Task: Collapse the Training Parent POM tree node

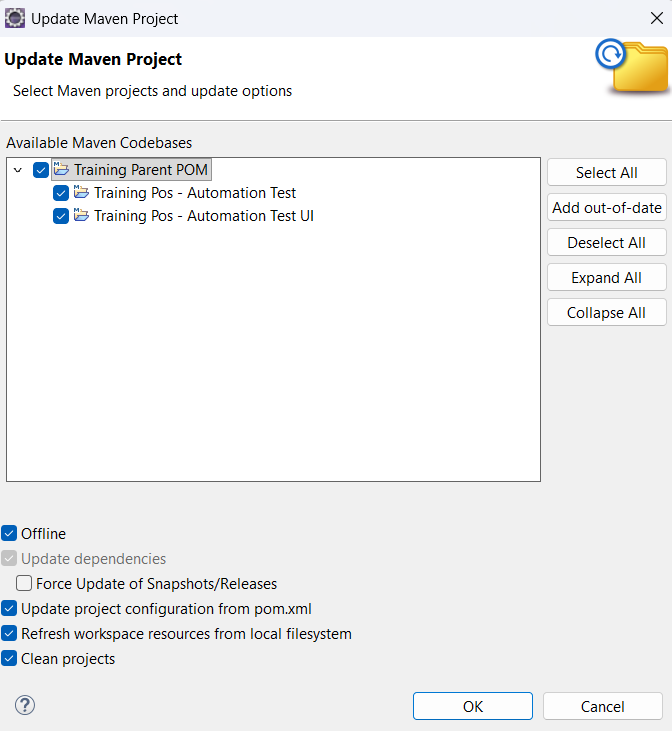Action: coord(18,170)
